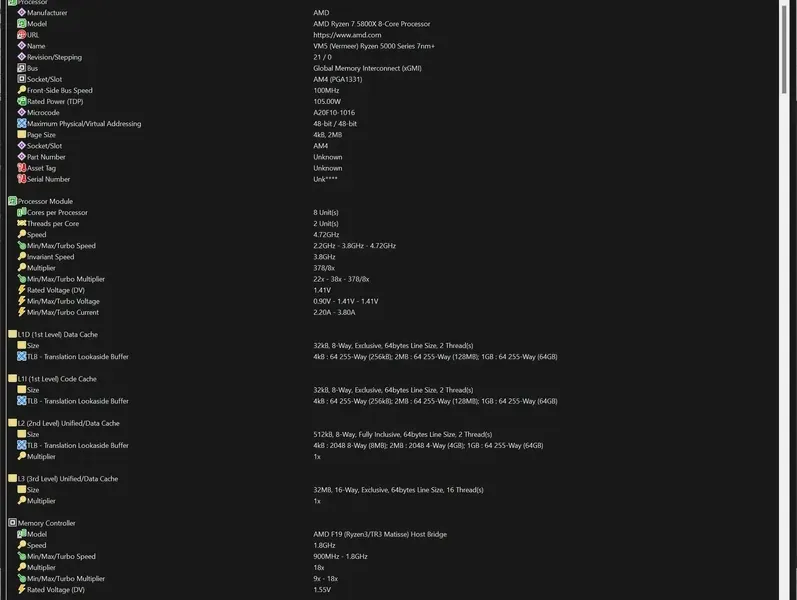
Task: Select the L3 (3rd Level) Unified/Data Cache header
Action: tap(67, 479)
